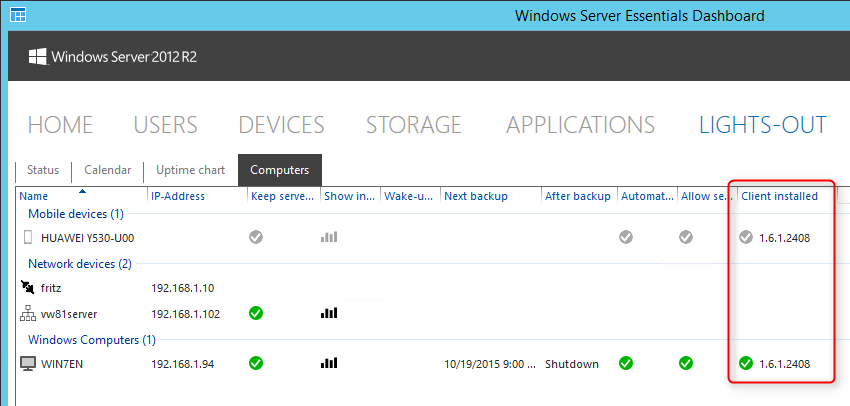This screenshot has height=406, width=850.
Task: Click the dashboard window icon in title bar
Action: [18, 15]
